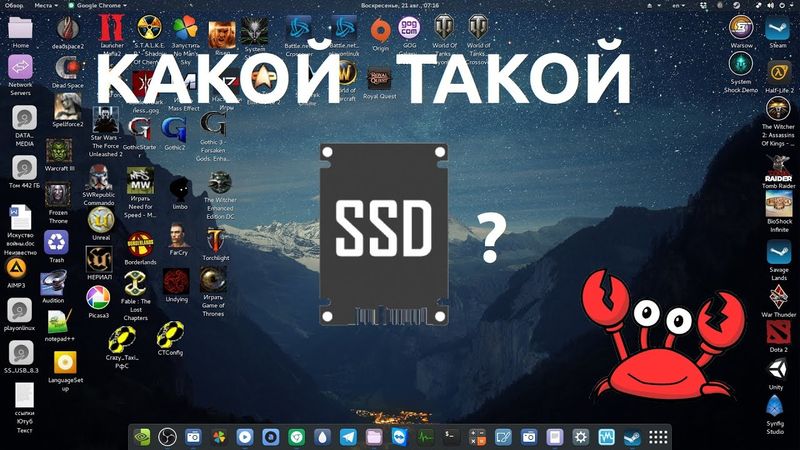Viewport: 800px width, 450px height.
Task: Open the calculator from the dock
Action: (x=477, y=437)
